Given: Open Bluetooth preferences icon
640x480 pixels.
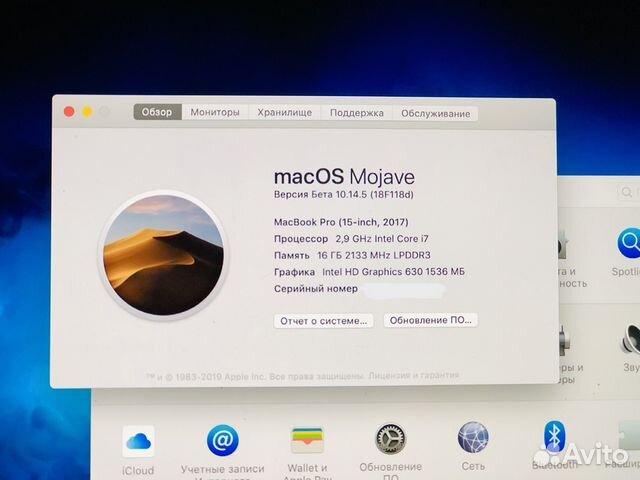Looking at the screenshot, I should point(554,437).
